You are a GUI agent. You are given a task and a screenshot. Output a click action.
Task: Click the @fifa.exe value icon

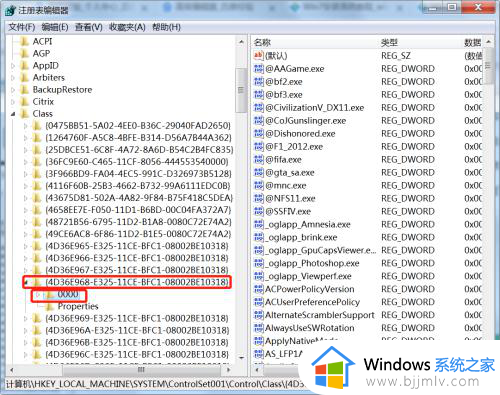[x=259, y=160]
